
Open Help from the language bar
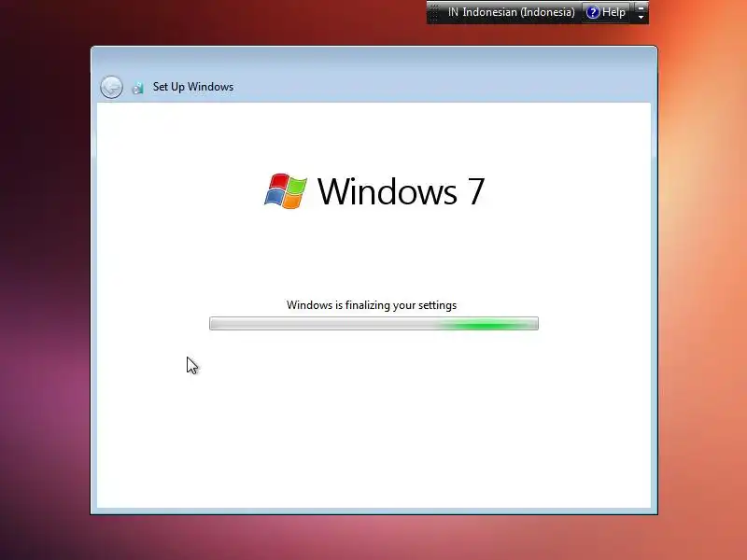605,12
